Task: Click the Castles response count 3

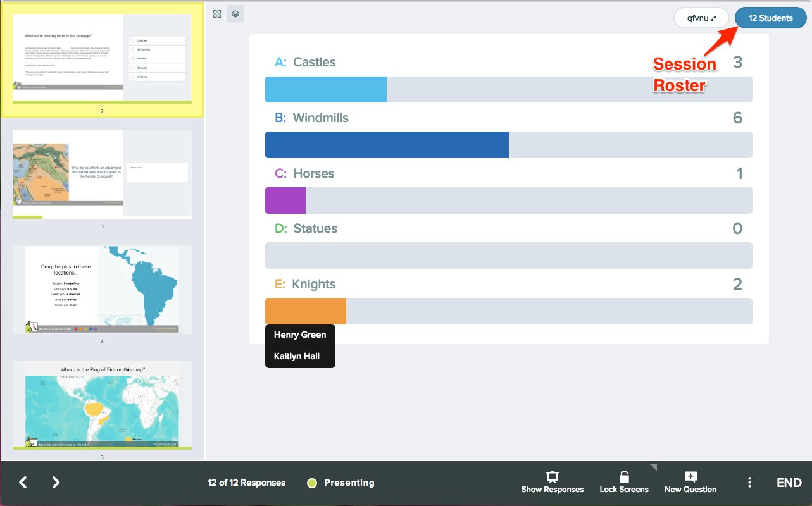Action: coord(737,62)
